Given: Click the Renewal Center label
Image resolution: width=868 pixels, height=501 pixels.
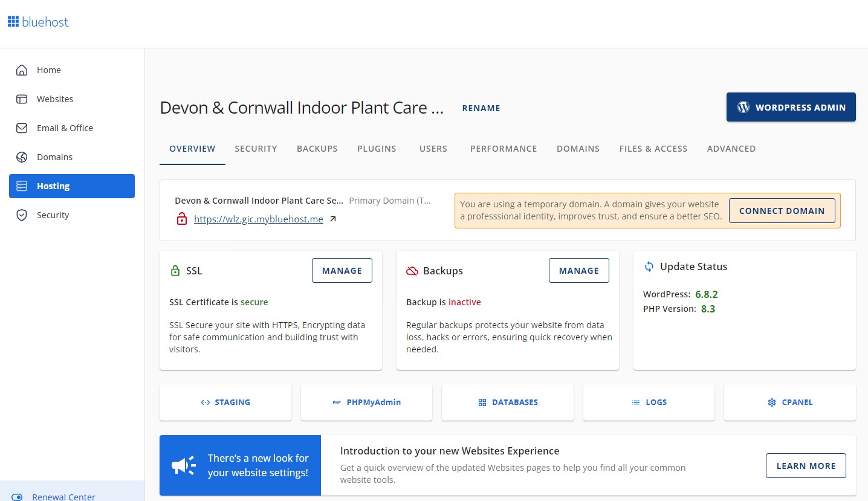Looking at the screenshot, I should pyautogui.click(x=63, y=497).
